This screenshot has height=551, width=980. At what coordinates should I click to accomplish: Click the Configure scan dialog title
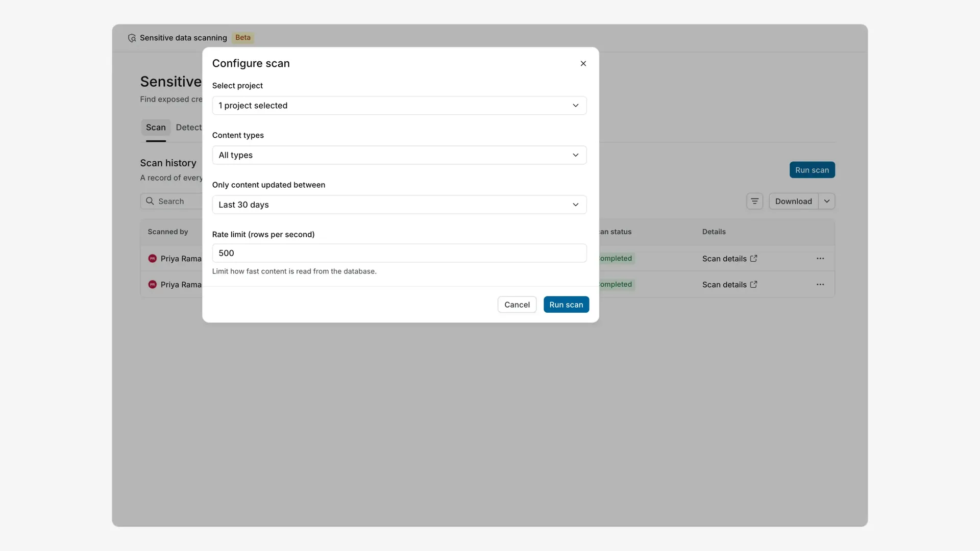tap(251, 63)
